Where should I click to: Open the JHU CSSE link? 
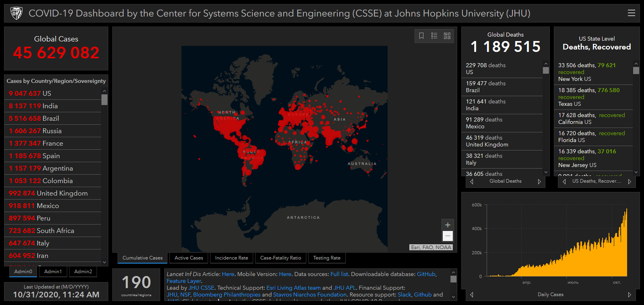tap(201, 288)
